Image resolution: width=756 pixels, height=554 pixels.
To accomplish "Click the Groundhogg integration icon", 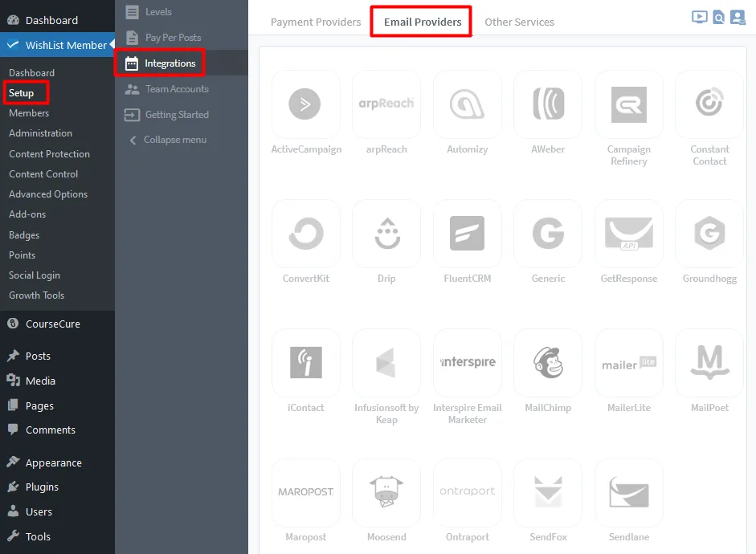I will pos(709,234).
